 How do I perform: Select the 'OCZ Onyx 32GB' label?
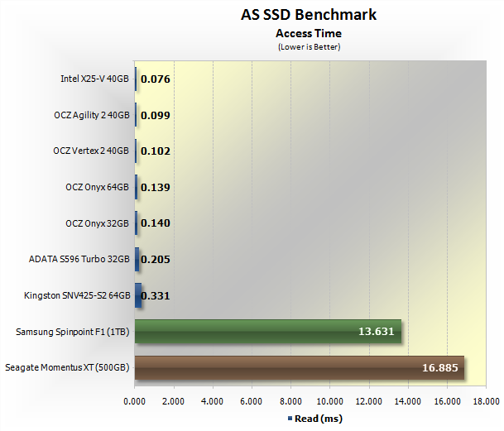pyautogui.click(x=97, y=223)
